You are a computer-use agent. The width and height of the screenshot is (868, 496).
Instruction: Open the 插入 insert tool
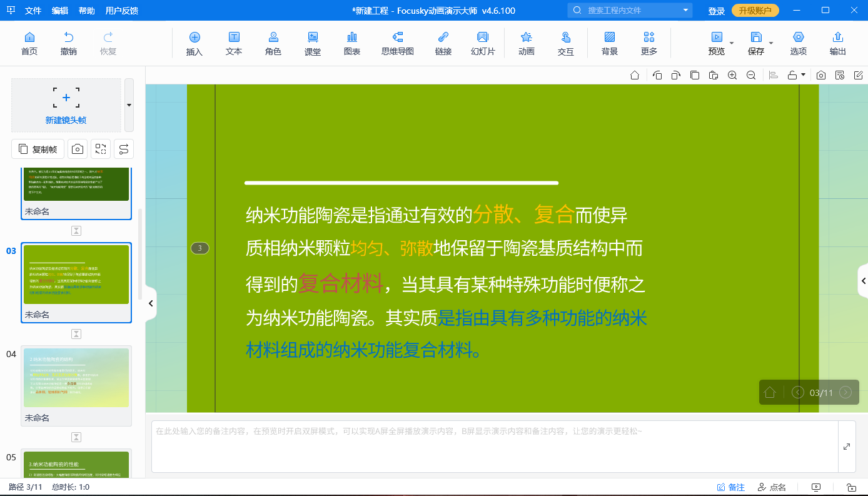pyautogui.click(x=194, y=44)
